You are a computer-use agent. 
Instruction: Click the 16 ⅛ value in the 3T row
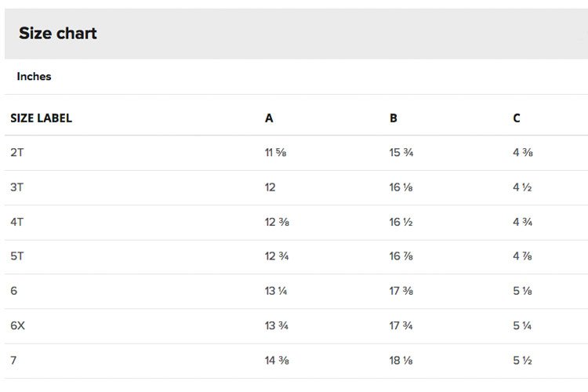(x=401, y=187)
